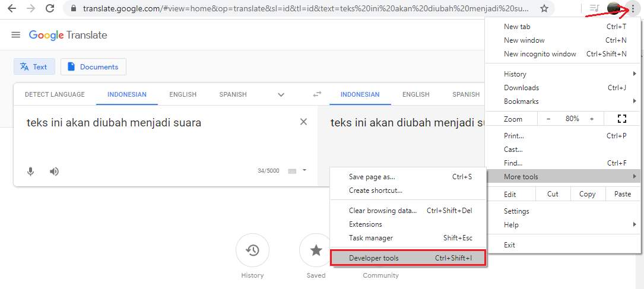644x289 pixels.
Task: Open the Google Translate hamburger menu
Action: [15, 35]
